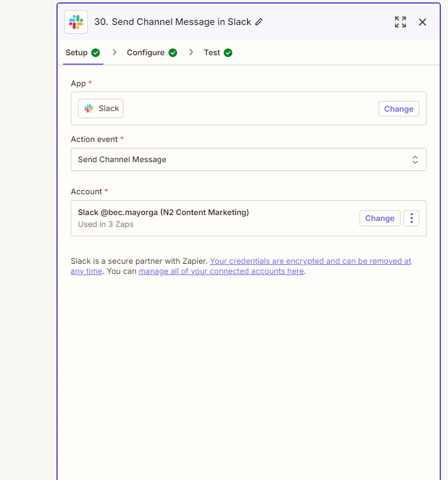Click the green check beside Configure
448x480 pixels.
173,53
